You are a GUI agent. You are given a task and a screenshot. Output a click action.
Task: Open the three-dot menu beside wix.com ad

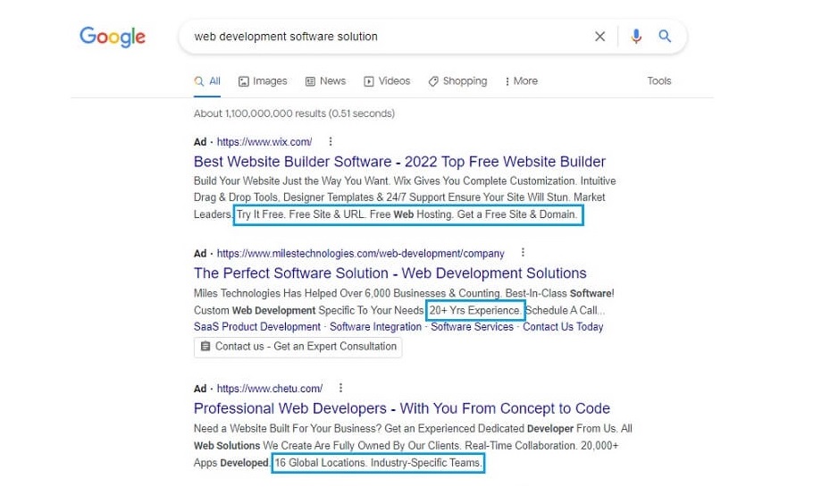331,141
